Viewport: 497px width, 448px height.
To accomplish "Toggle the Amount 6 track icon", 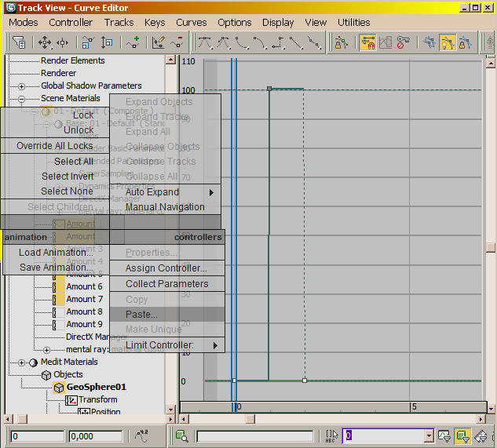I will coord(58,287).
